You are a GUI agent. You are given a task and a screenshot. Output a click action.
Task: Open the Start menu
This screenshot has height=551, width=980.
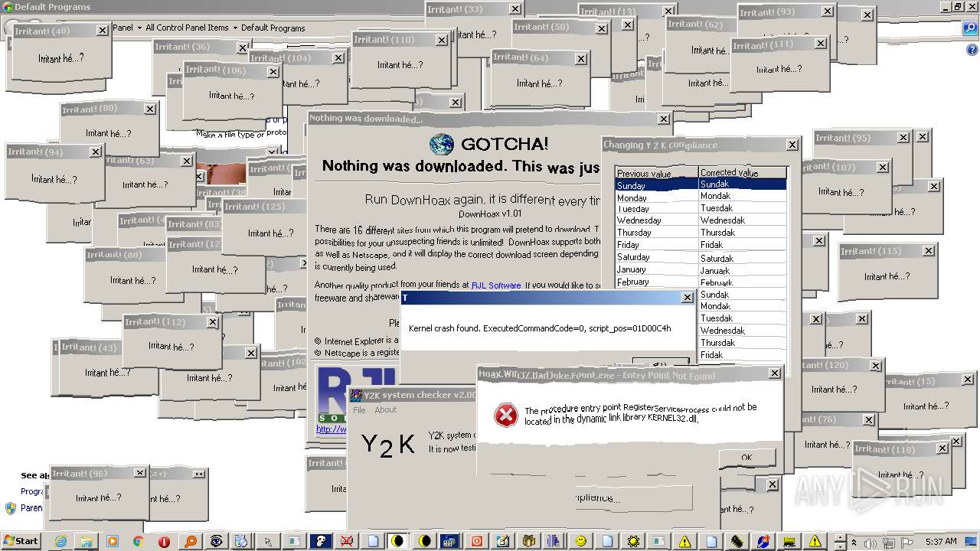(x=21, y=541)
